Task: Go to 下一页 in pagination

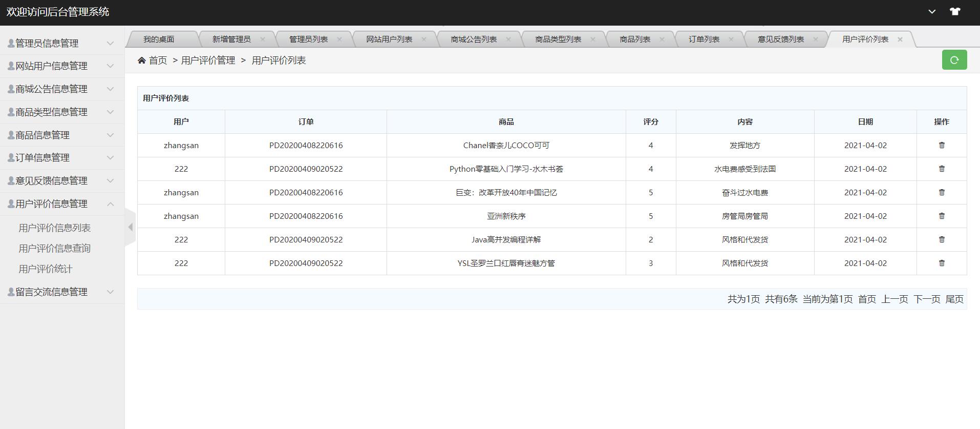Action: tap(927, 299)
